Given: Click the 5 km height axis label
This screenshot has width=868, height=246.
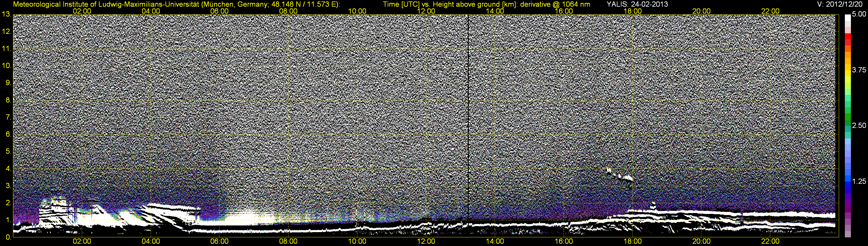Looking at the screenshot, I should point(8,152).
